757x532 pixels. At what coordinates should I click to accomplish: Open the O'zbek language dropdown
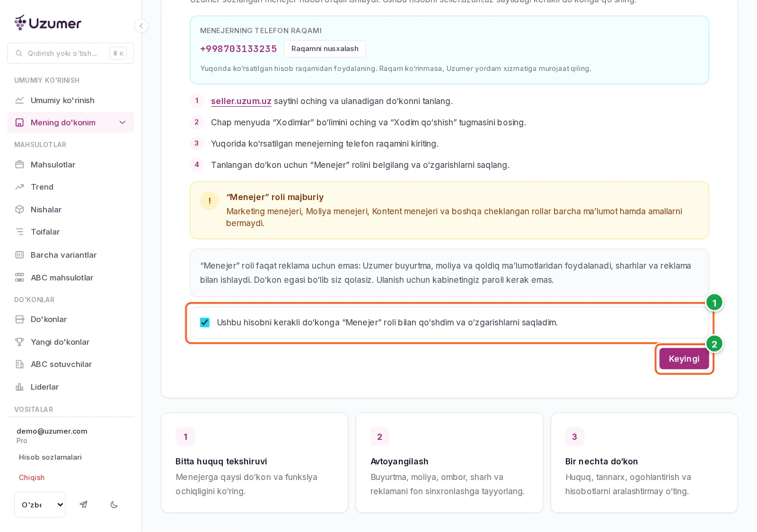click(x=40, y=505)
